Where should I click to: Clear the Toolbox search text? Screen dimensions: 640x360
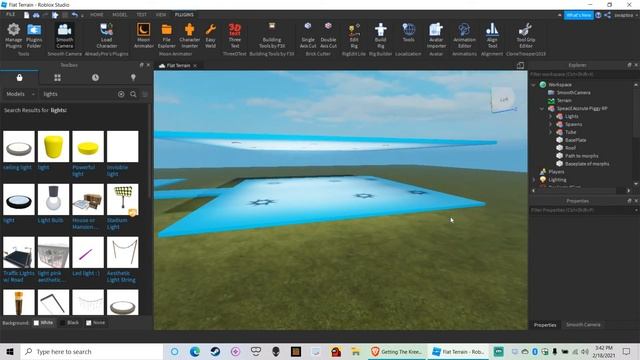[121, 94]
